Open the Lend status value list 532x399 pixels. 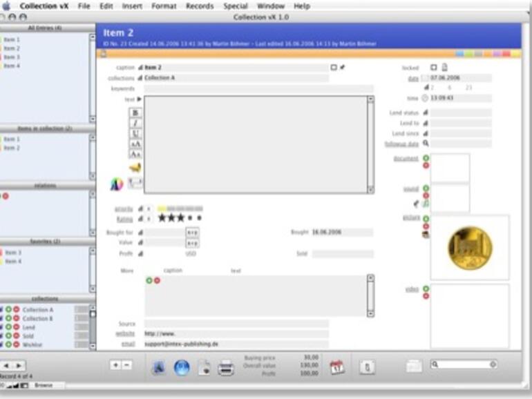coord(426,113)
